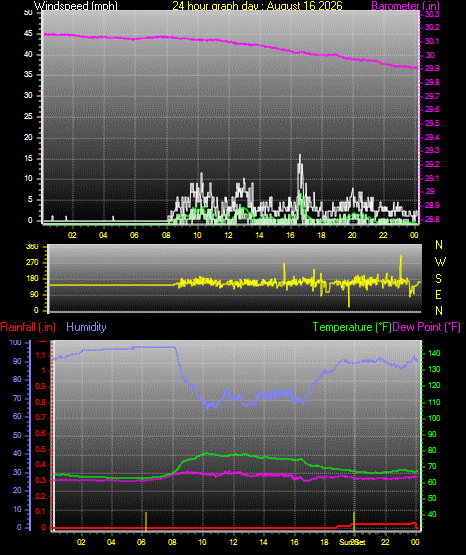
Task: Click the 16 hour label under wind graph
Action: click(290, 235)
